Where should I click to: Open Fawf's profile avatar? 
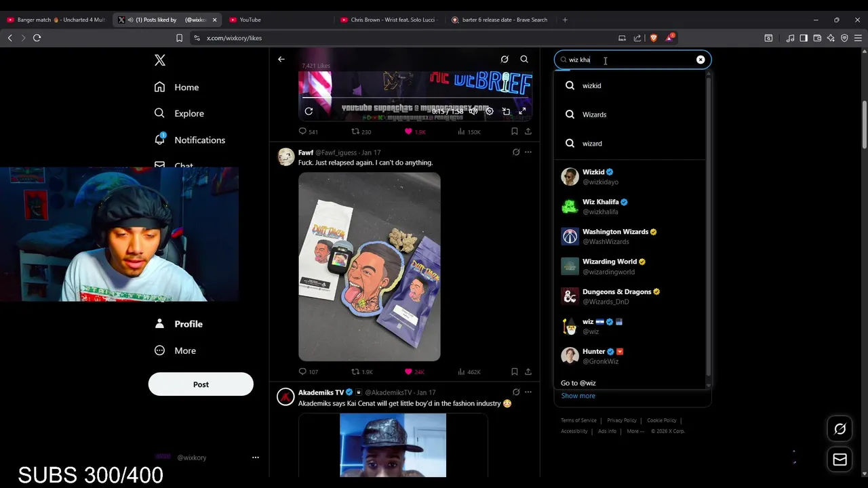click(x=285, y=157)
